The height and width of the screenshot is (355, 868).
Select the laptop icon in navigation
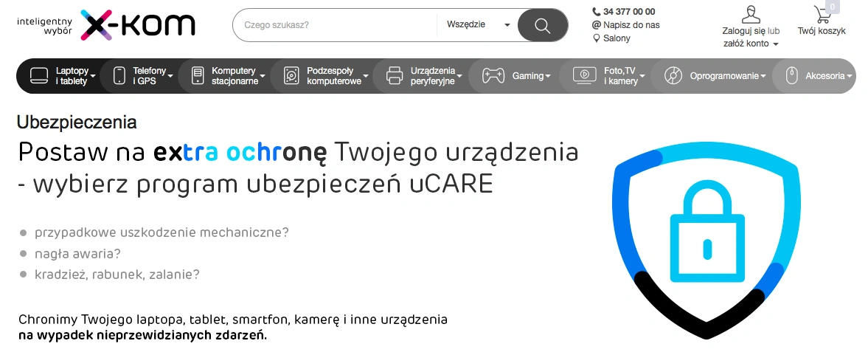point(38,75)
